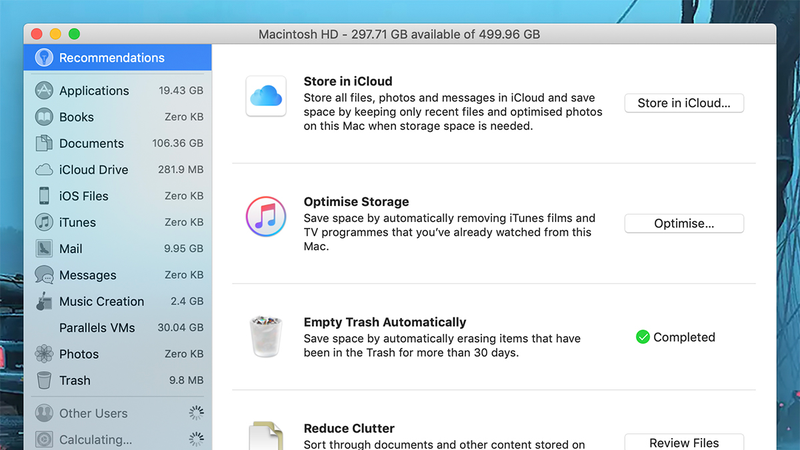
Task: Click the iTunes music note sidebar icon
Action: [44, 222]
